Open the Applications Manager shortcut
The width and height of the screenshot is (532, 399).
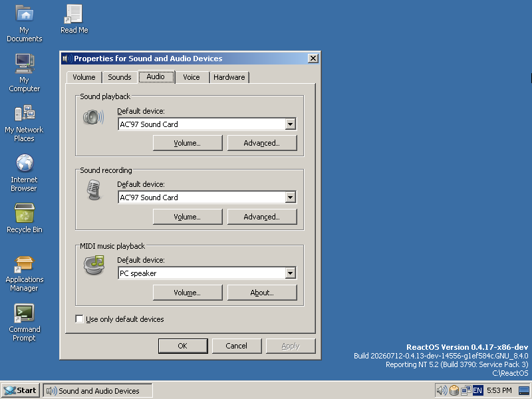tap(25, 274)
